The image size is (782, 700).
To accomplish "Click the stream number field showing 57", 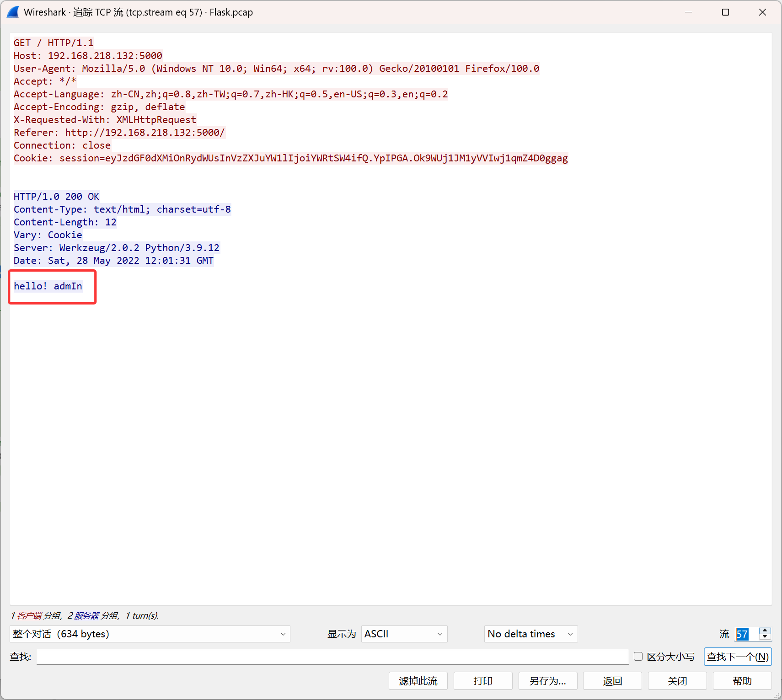I will click(747, 634).
